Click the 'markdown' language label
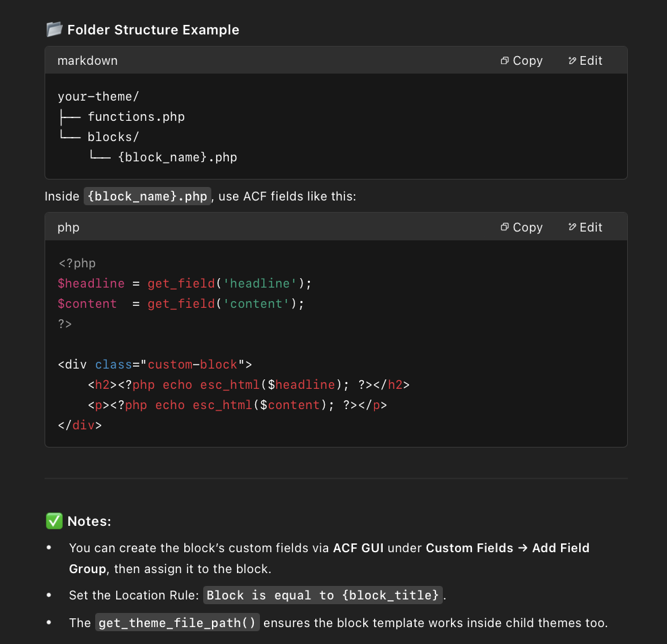Viewport: 667px width, 644px height. 87,61
